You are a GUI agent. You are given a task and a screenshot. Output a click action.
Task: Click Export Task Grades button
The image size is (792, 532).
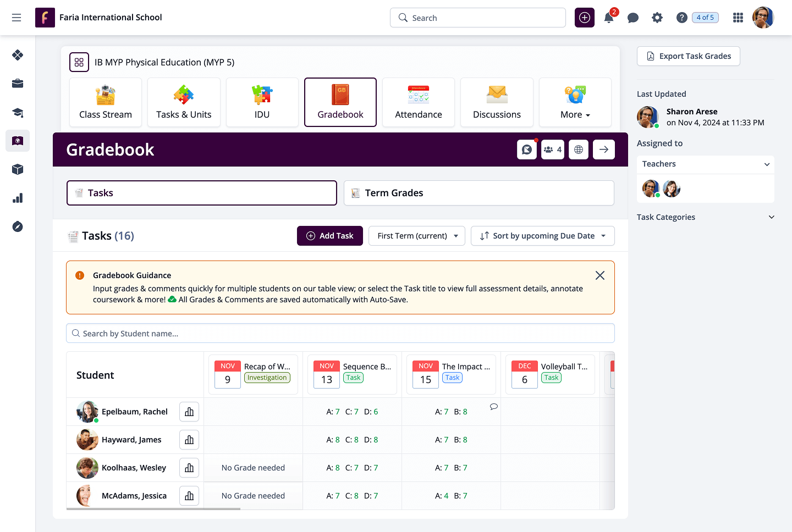click(688, 56)
